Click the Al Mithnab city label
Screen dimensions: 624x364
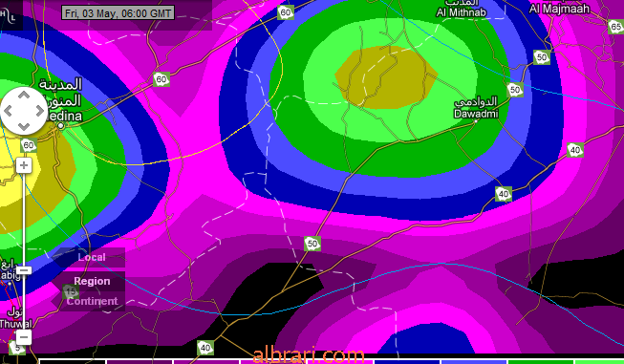[x=462, y=12]
